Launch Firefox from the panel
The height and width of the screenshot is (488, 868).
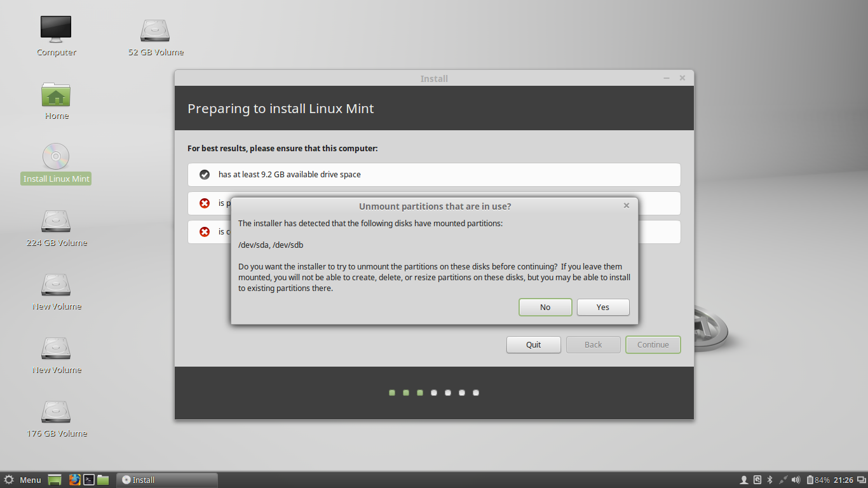[75, 480]
